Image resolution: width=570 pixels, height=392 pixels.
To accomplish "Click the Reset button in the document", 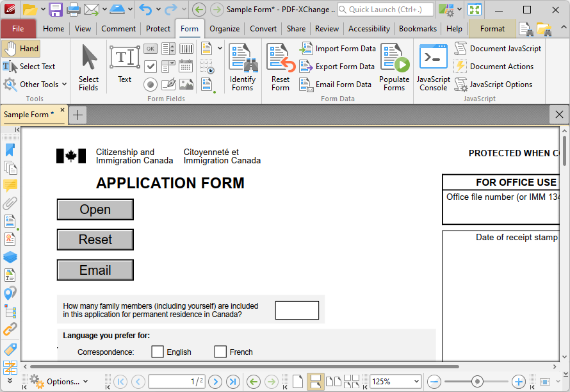I will click(x=95, y=240).
